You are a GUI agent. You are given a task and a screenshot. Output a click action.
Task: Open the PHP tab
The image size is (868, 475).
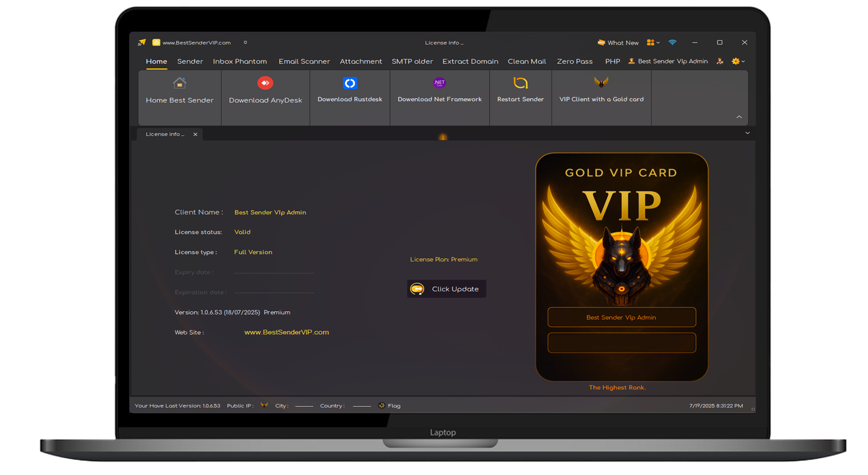(613, 62)
